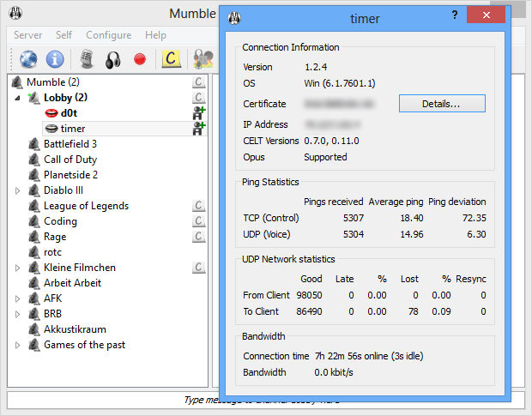Viewport: 532px width, 416px height.
Task: Start recording with the red circle icon
Action: (140, 59)
